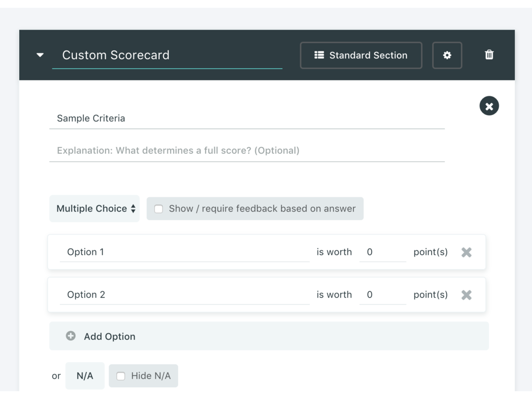Screen dimensions: 532x399
Task: Delete section with trash icon
Action: 489,55
